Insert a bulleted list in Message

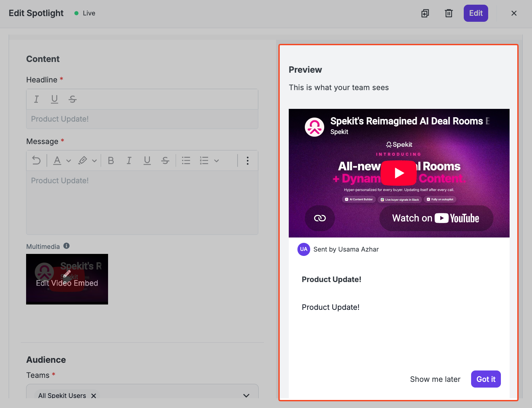(x=186, y=161)
